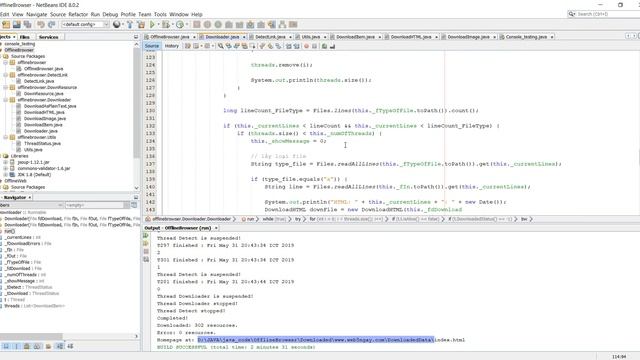This screenshot has height=360, width=640.
Task: Click last filter icon in Navigator bottom bar
Action: point(70,346)
